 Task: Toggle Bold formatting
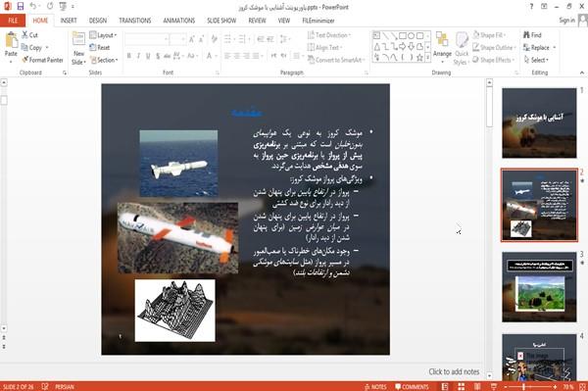129,56
